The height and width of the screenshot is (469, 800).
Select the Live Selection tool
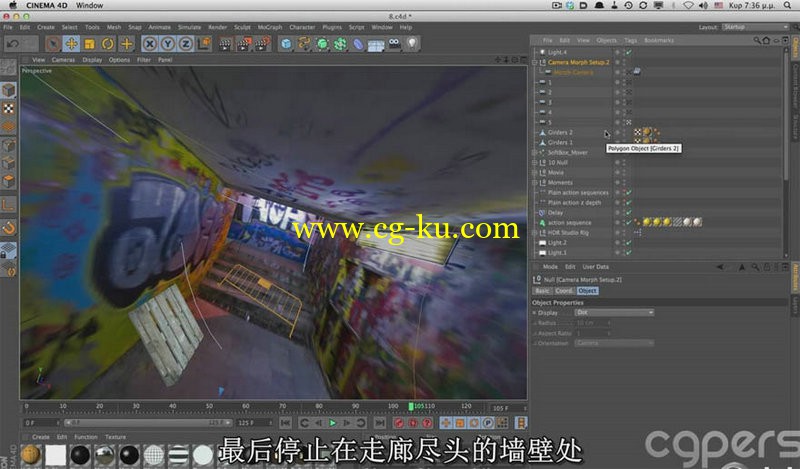pos(52,44)
